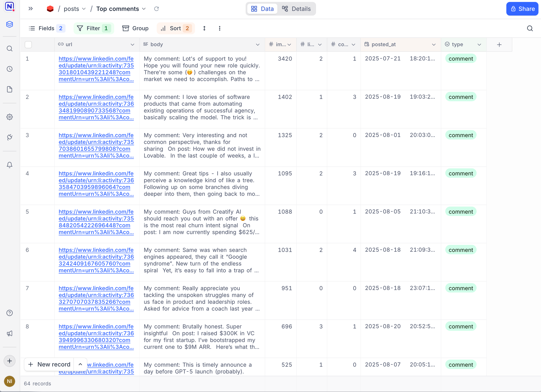Tick the select-all checkbox in header

click(28, 44)
